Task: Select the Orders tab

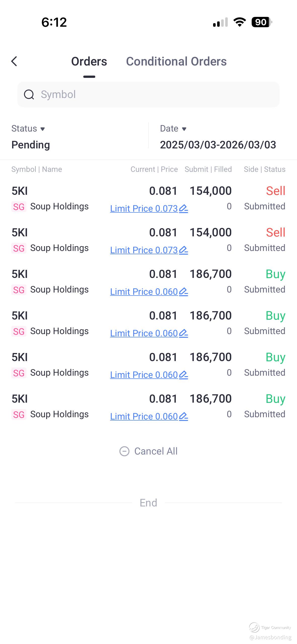Action: [89, 61]
